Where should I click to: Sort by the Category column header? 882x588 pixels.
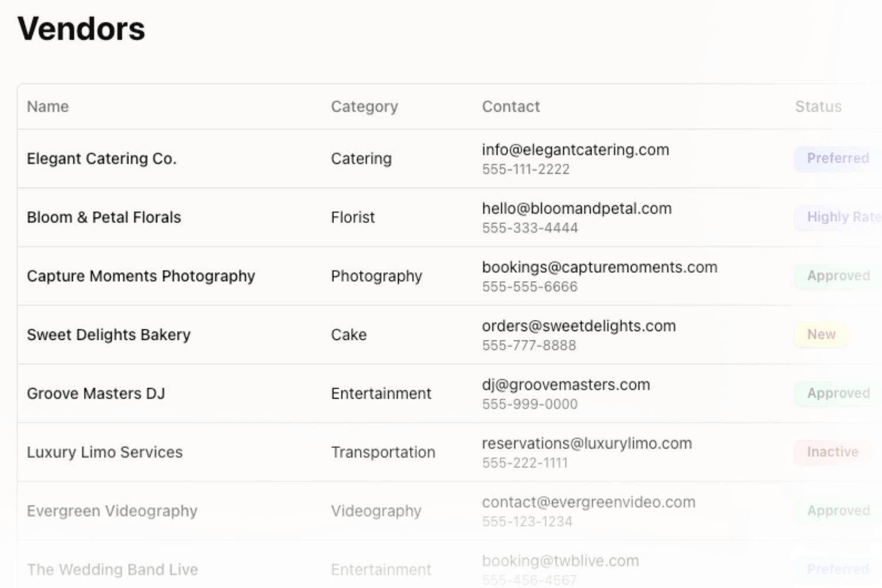click(x=364, y=106)
